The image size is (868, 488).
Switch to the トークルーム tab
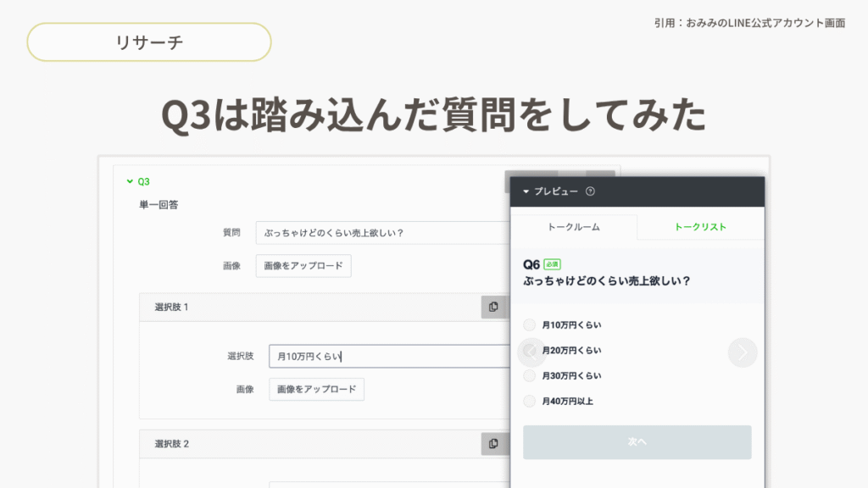coord(573,227)
